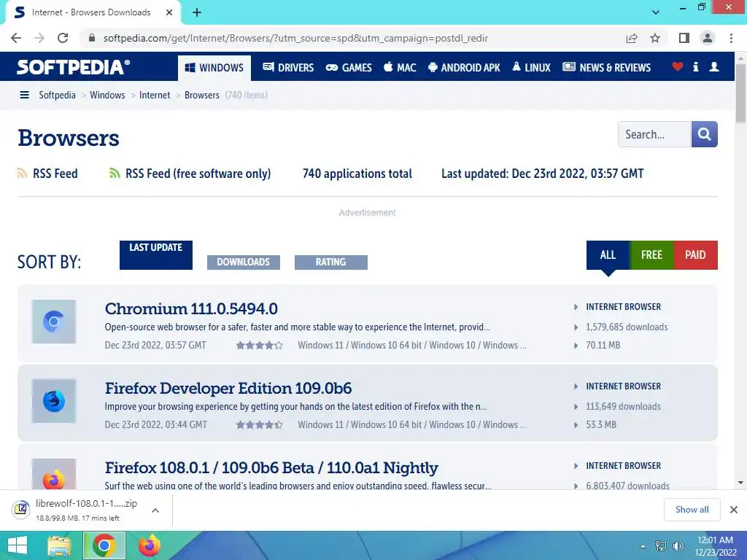Viewport: 747px width, 560px height.
Task: Click the network tray icon
Action: 660,545
